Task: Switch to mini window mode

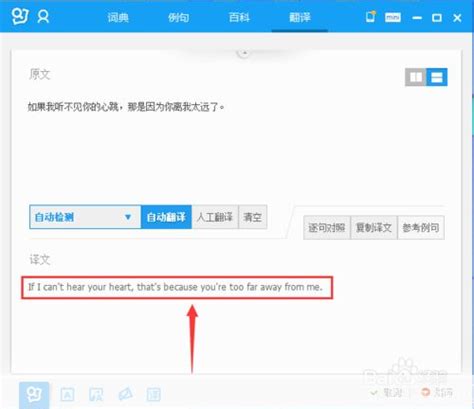Action: point(393,17)
